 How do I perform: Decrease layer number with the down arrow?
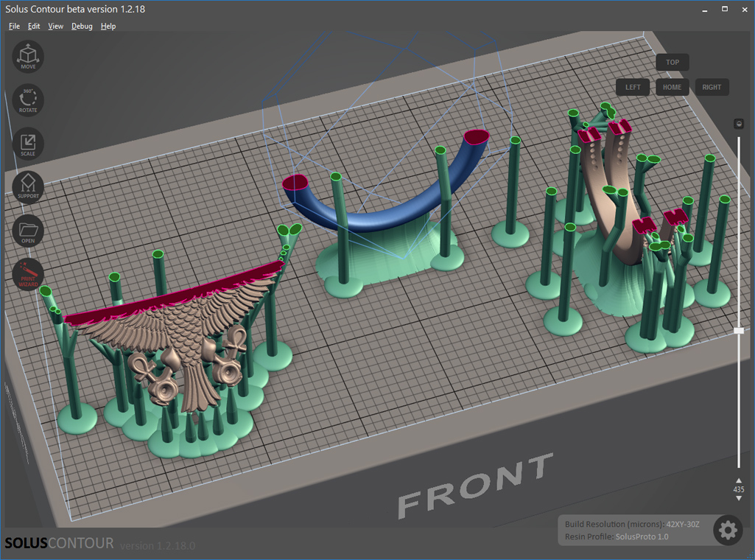pyautogui.click(x=739, y=498)
